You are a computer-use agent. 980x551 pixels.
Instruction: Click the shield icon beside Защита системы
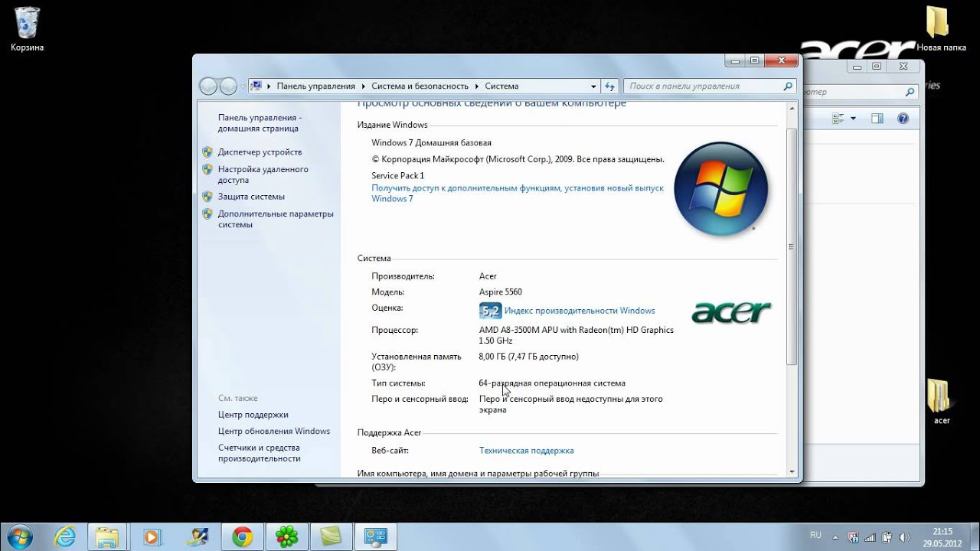pos(207,197)
